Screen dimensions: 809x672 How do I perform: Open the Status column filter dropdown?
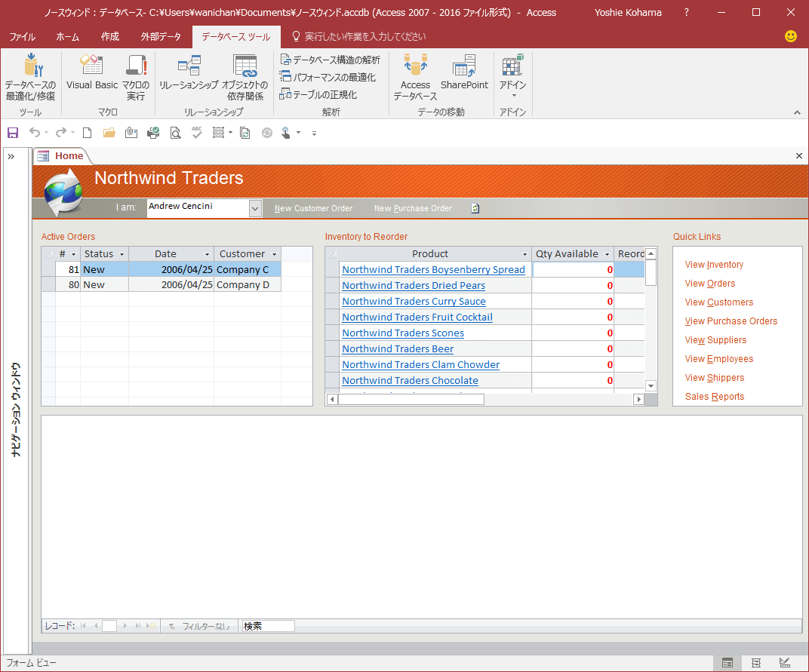[122, 254]
